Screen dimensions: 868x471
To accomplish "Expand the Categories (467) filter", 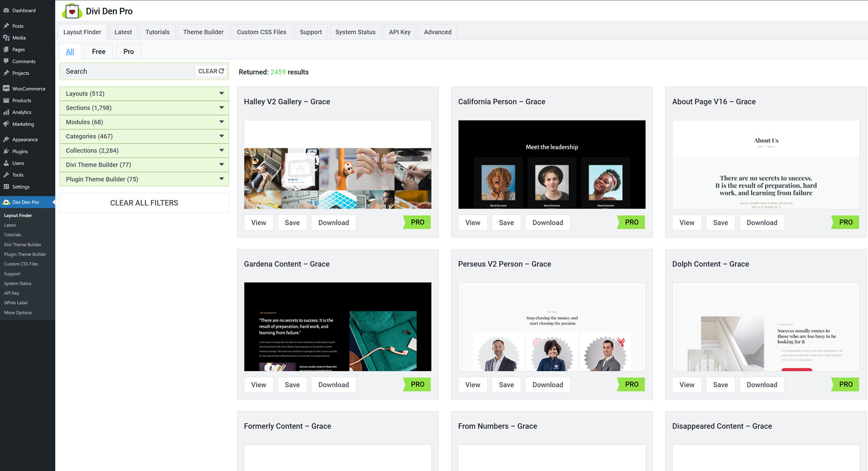I will 144,136.
